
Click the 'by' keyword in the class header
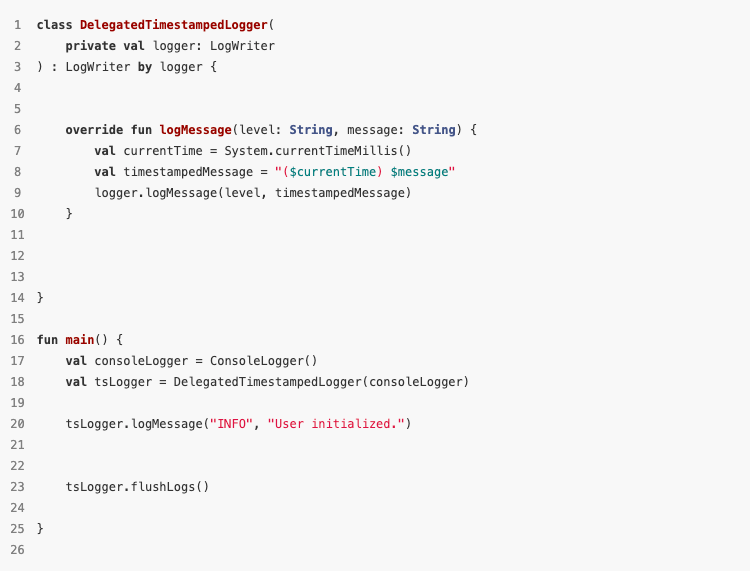tap(145, 67)
